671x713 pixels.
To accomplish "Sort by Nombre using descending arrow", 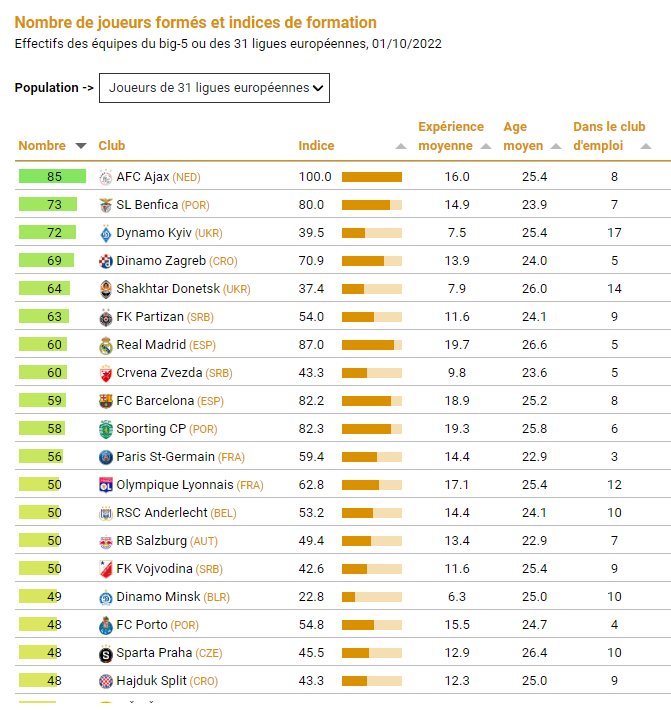I will [81, 146].
